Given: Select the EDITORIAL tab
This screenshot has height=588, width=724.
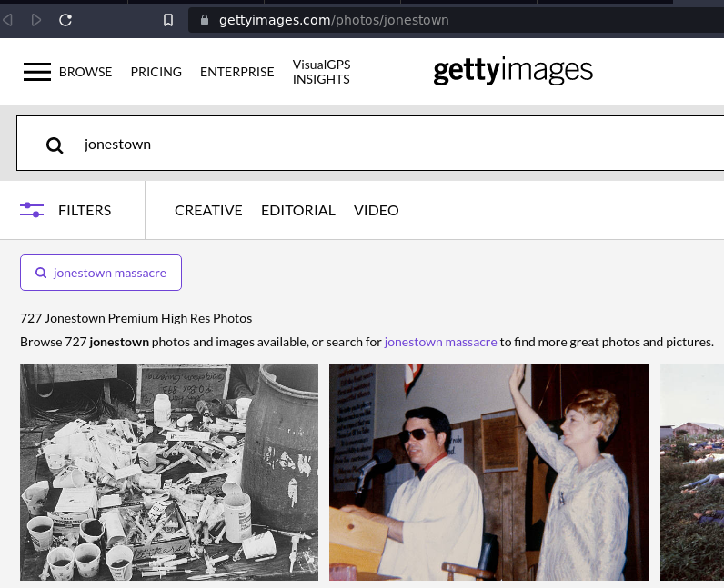Looking at the screenshot, I should pyautogui.click(x=298, y=210).
